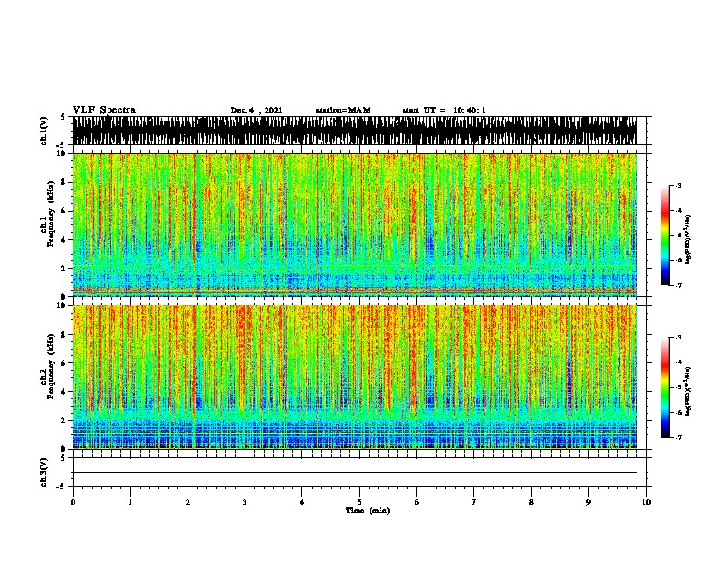Viewport: 728px width, 563px height.
Task: Click the ch.1 PSD color scale bar
Action: pyautogui.click(x=665, y=236)
